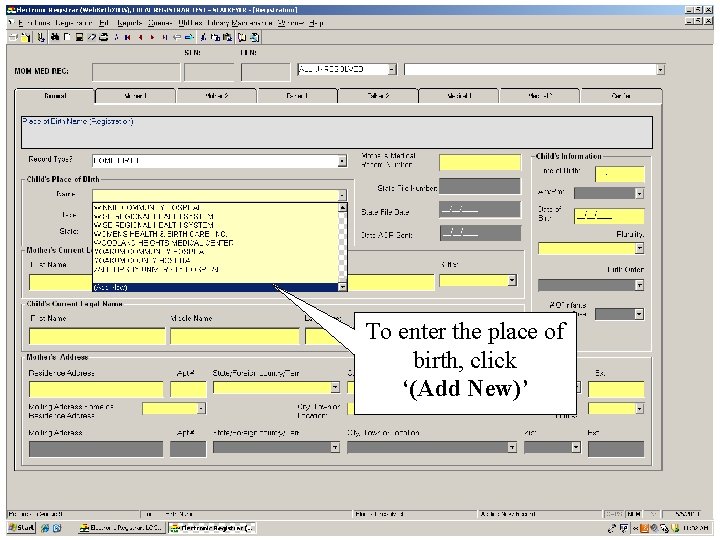Click the gray back arrow icon
The width and height of the screenshot is (720, 540).
[177, 37]
